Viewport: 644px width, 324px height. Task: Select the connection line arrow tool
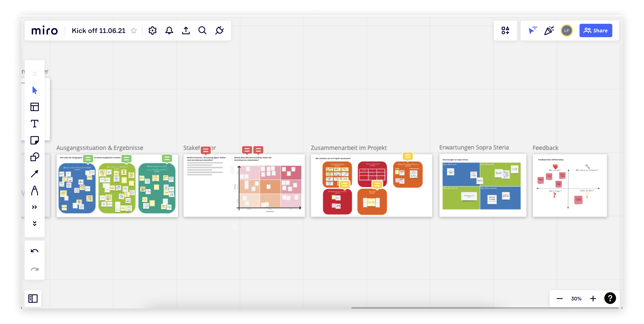[35, 174]
